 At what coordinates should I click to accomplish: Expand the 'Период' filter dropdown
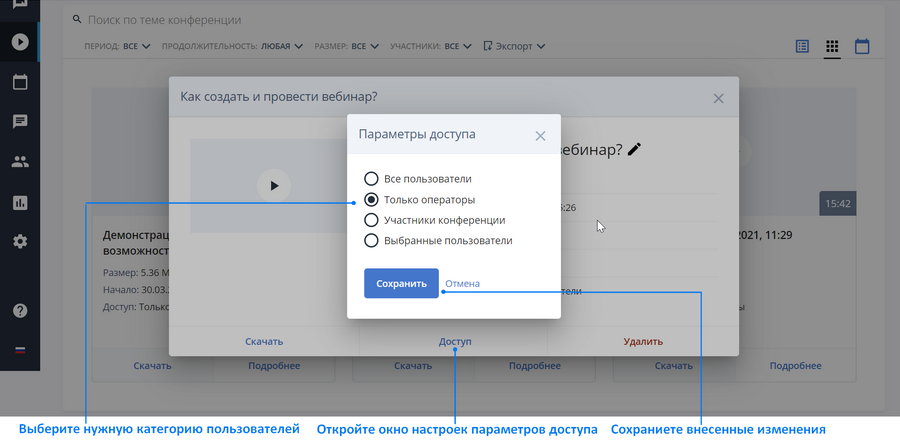117,46
